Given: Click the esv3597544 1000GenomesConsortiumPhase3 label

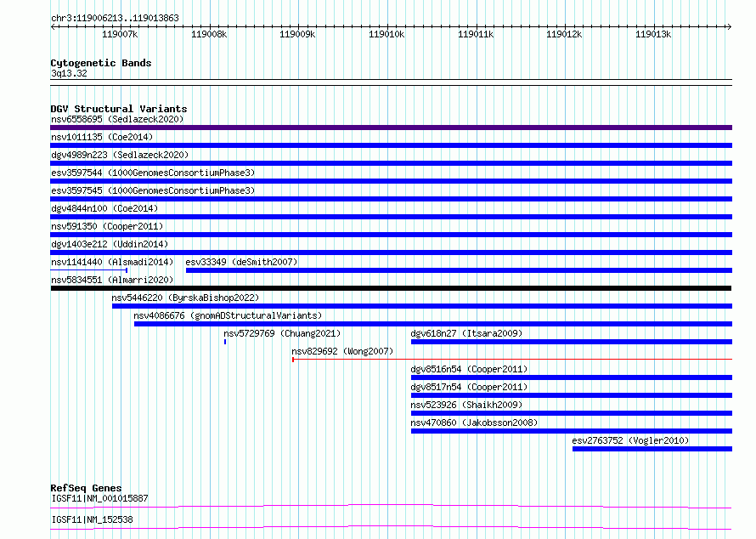Looking at the screenshot, I should [153, 173].
